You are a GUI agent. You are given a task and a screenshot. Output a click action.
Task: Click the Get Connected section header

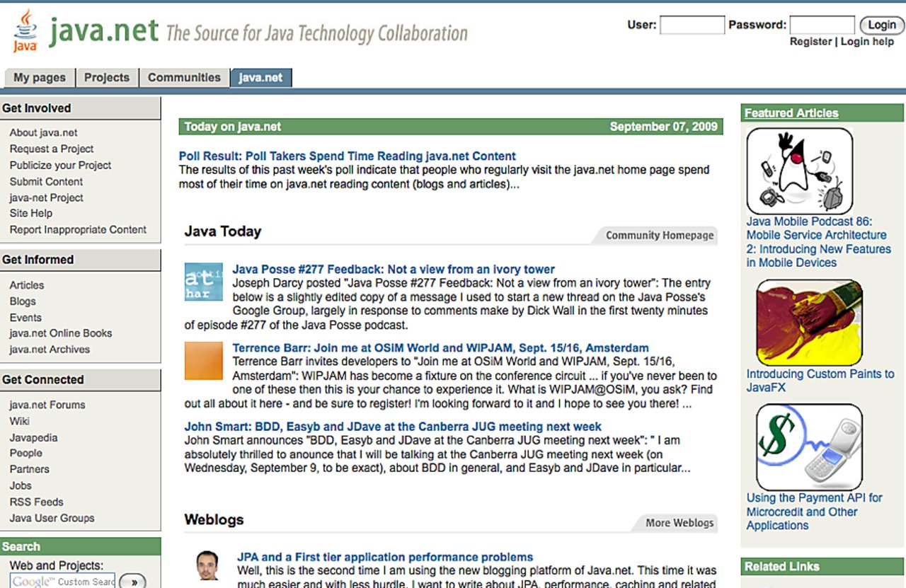pos(80,380)
